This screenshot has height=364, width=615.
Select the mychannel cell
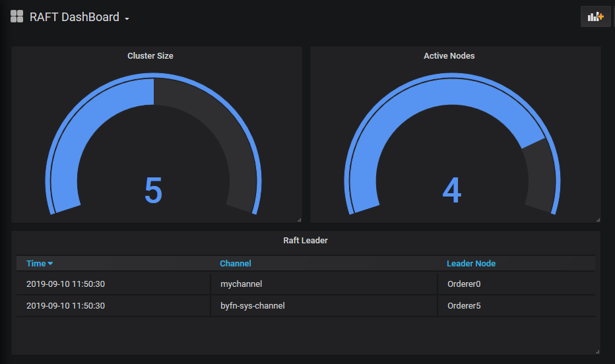point(324,284)
